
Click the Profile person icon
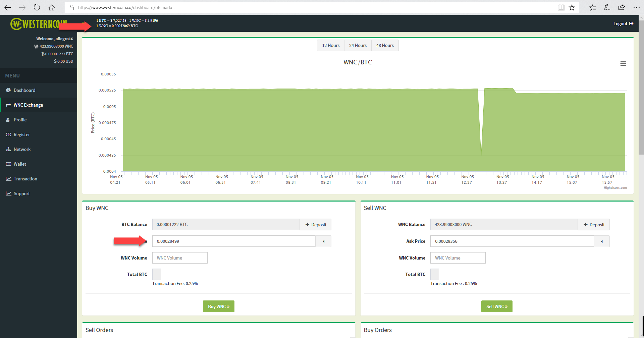click(8, 120)
